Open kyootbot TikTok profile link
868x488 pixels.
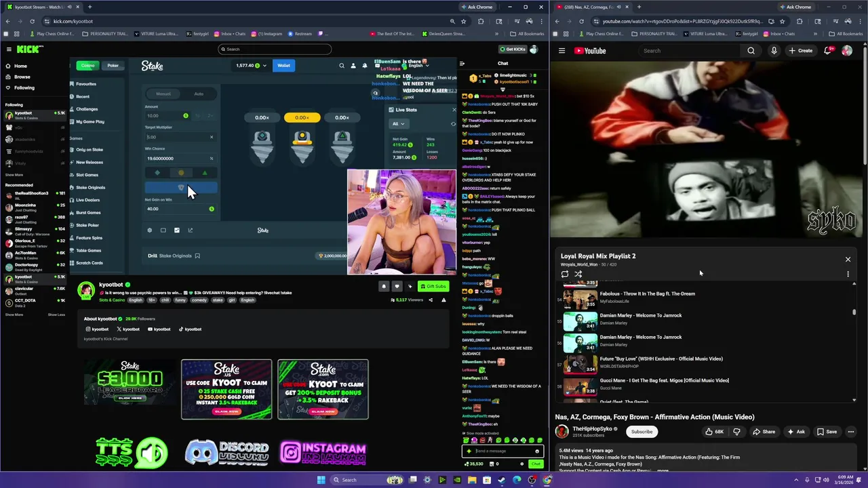[x=191, y=329]
